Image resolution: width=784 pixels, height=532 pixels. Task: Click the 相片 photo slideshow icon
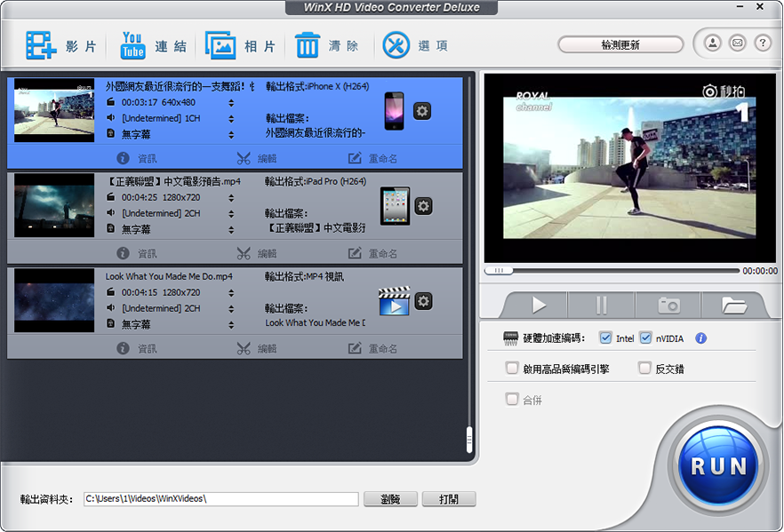[x=220, y=45]
